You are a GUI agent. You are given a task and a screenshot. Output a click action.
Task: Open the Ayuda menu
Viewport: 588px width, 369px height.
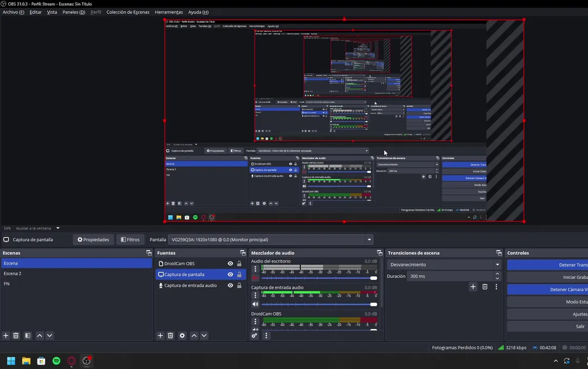tap(198, 12)
